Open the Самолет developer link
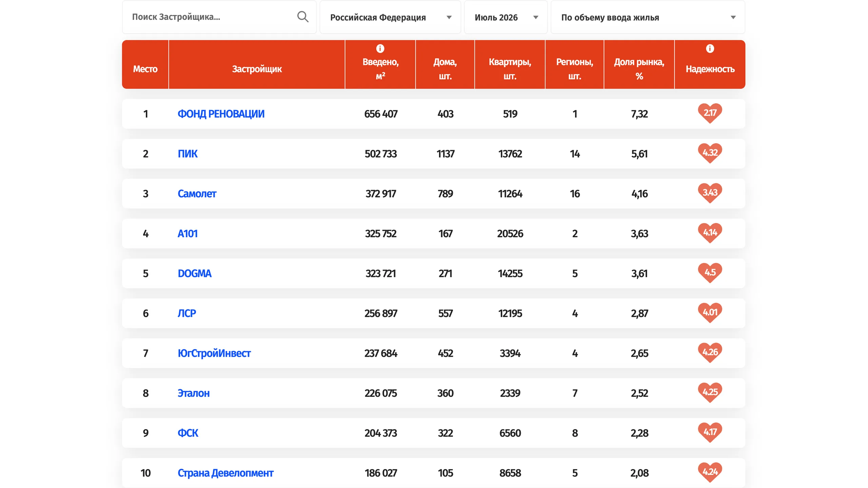 click(x=197, y=194)
